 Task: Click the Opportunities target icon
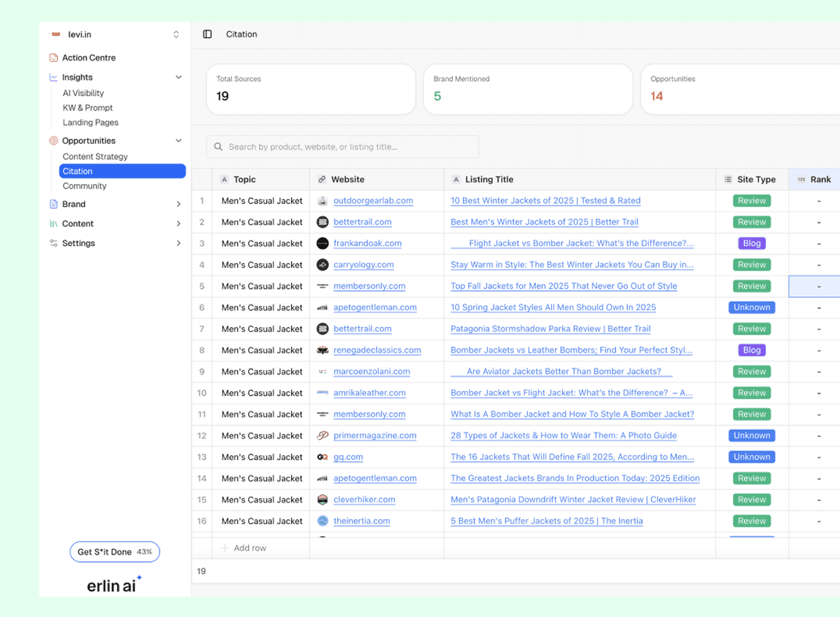[x=54, y=141]
